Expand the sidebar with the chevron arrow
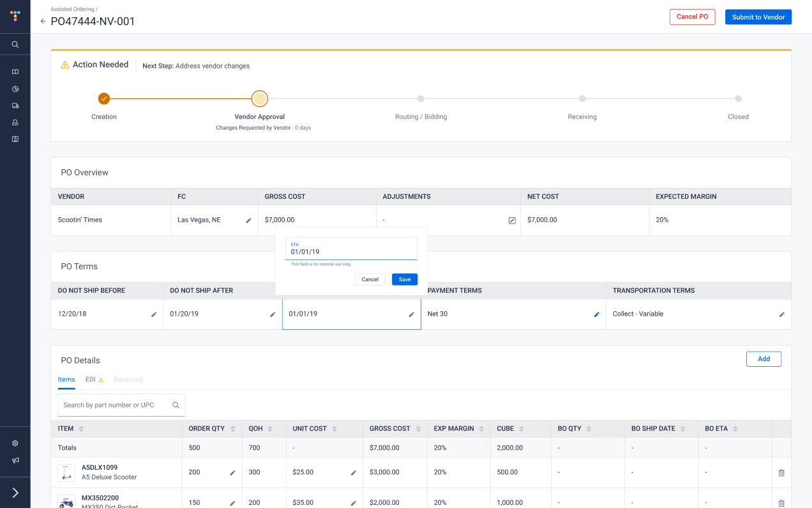 pos(15,493)
